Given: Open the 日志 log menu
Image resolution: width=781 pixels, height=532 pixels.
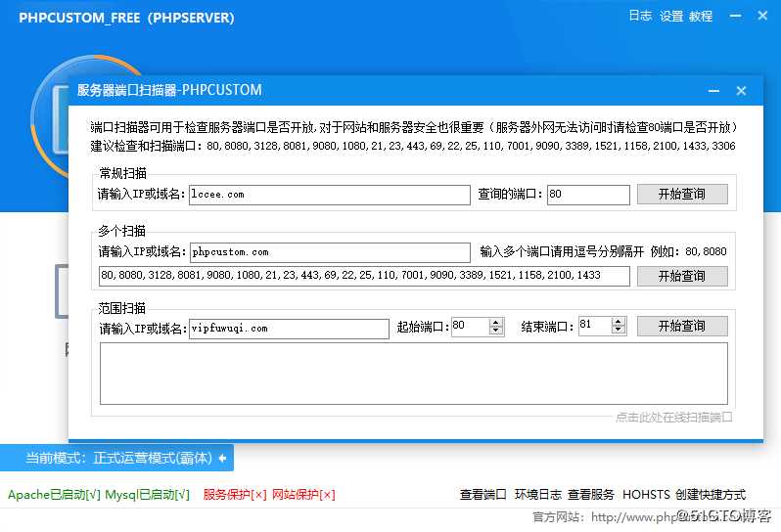Looking at the screenshot, I should [x=640, y=16].
